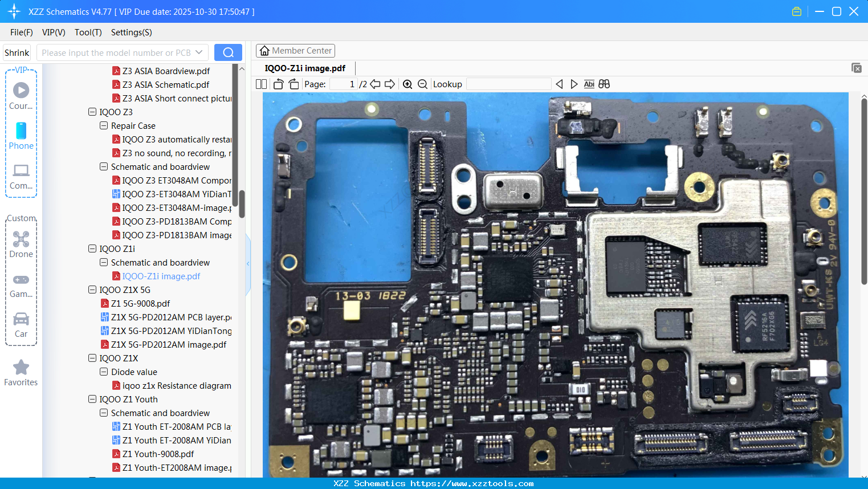Viewport: 868px width, 489px height.
Task: Toggle the Abi text search mode
Action: point(589,84)
